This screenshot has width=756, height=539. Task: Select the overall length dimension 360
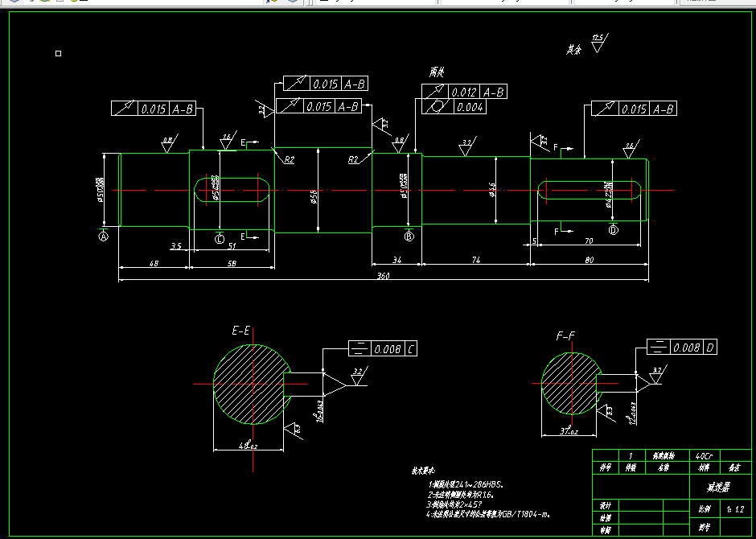coord(384,276)
